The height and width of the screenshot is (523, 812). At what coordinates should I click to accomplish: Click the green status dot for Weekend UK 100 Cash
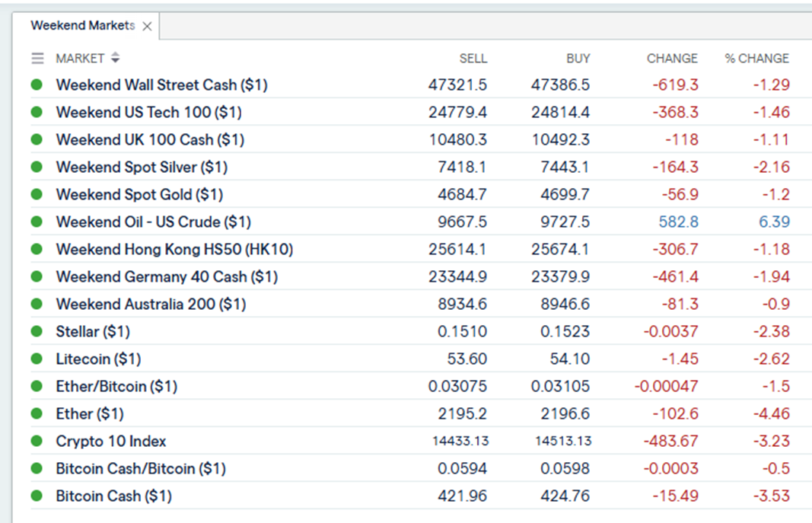tap(37, 140)
